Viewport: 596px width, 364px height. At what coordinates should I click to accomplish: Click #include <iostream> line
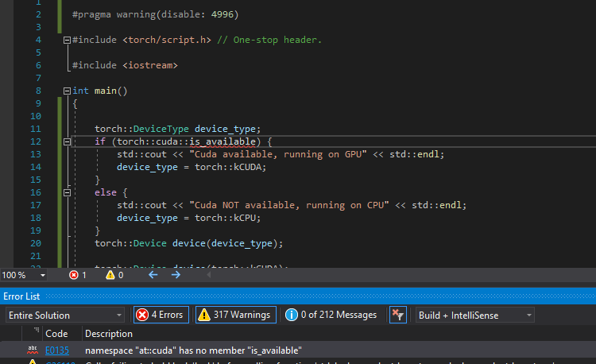click(125, 65)
